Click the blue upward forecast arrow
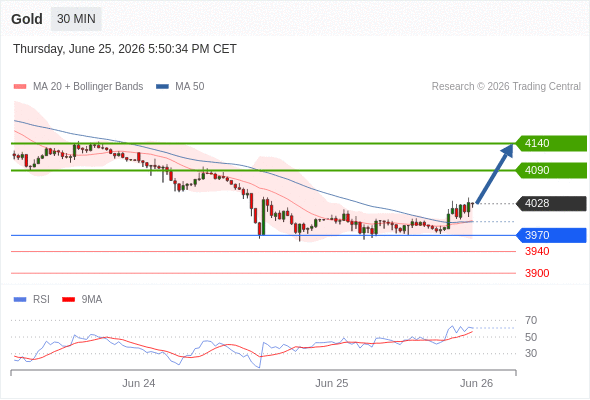Screen dimensions: 590x400 coord(494,173)
